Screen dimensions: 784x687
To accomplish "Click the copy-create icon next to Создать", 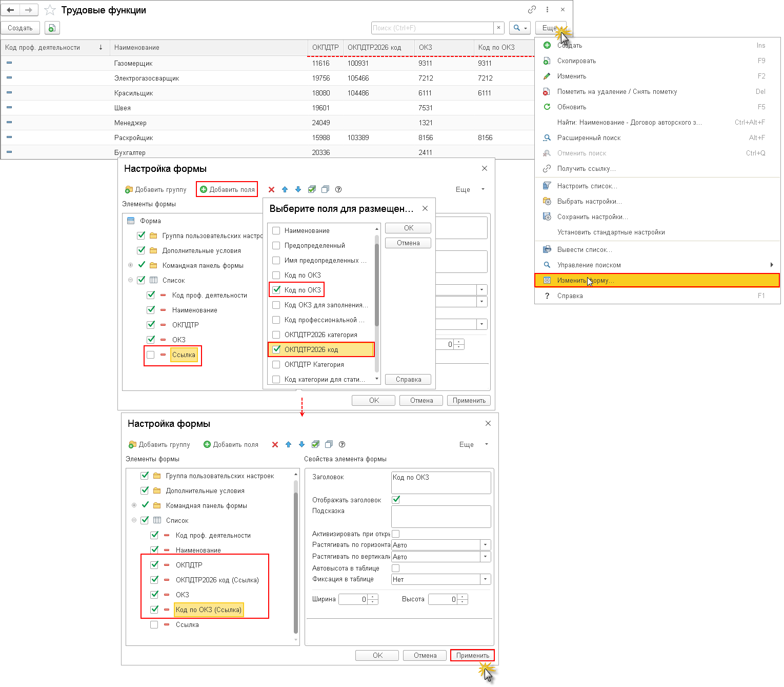I will [52, 28].
